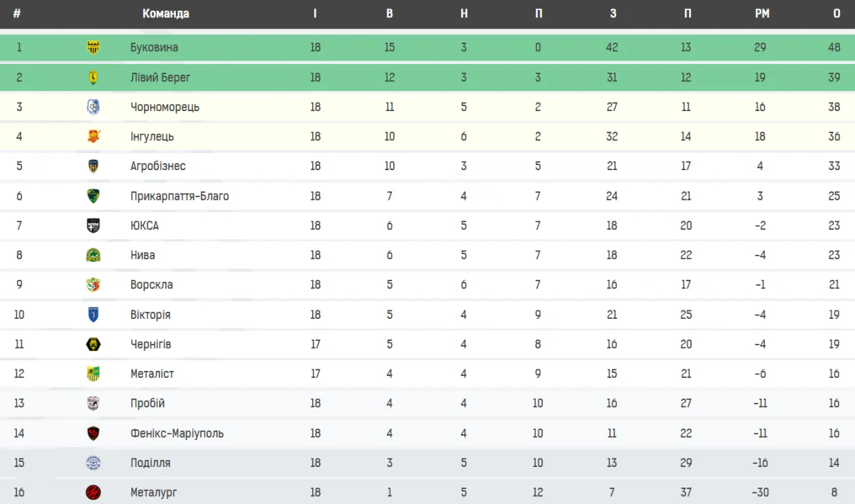Click the Нива team logo icon

[93, 255]
